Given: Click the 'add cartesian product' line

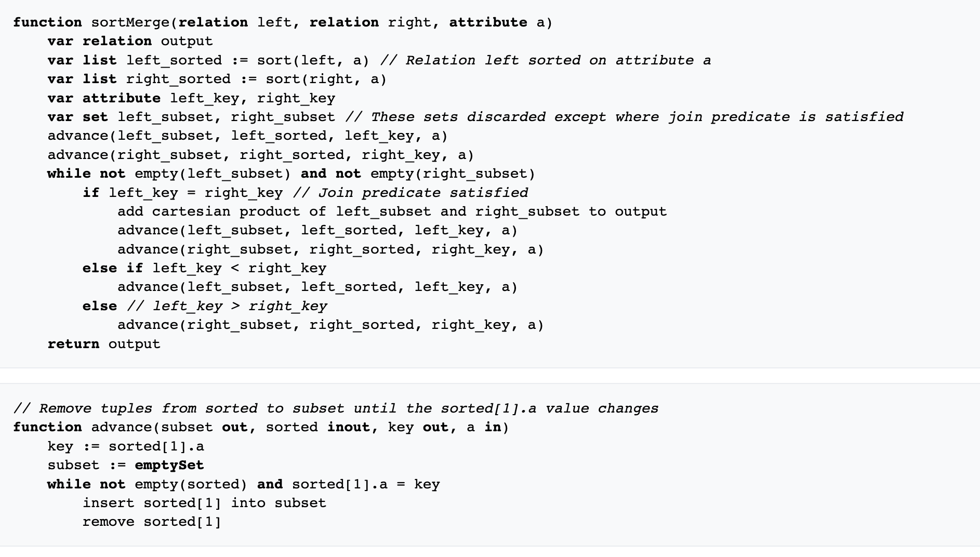Looking at the screenshot, I should click(x=392, y=211).
